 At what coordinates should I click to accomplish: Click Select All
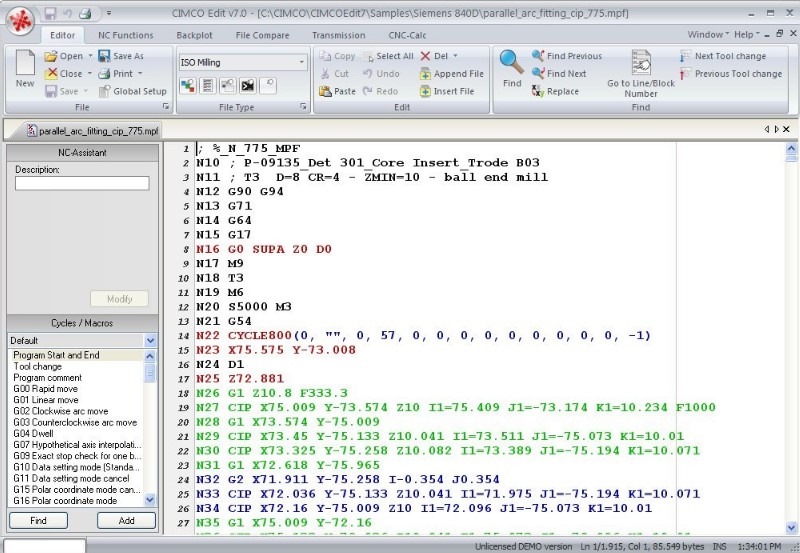[388, 56]
